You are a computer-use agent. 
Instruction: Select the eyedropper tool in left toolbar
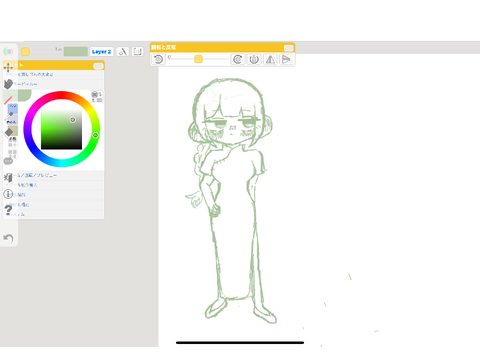8,117
